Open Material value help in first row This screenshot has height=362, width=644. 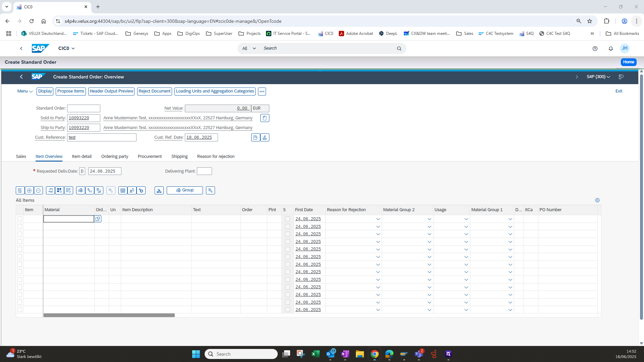pyautogui.click(x=98, y=219)
